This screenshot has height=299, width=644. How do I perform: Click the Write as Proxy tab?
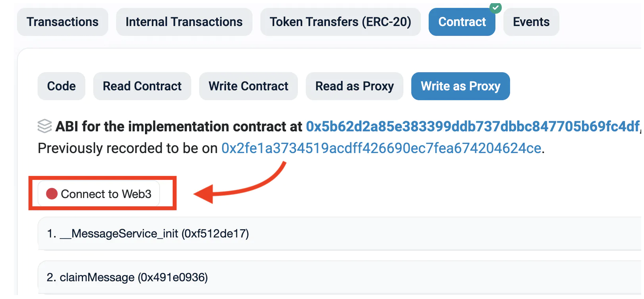460,86
